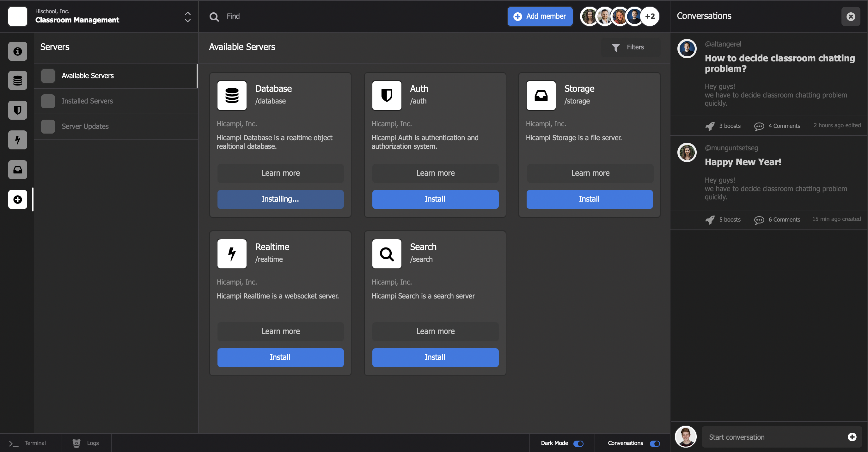This screenshot has height=452, width=868.
Task: Select the storage inbox icon in sidebar
Action: pyautogui.click(x=17, y=170)
